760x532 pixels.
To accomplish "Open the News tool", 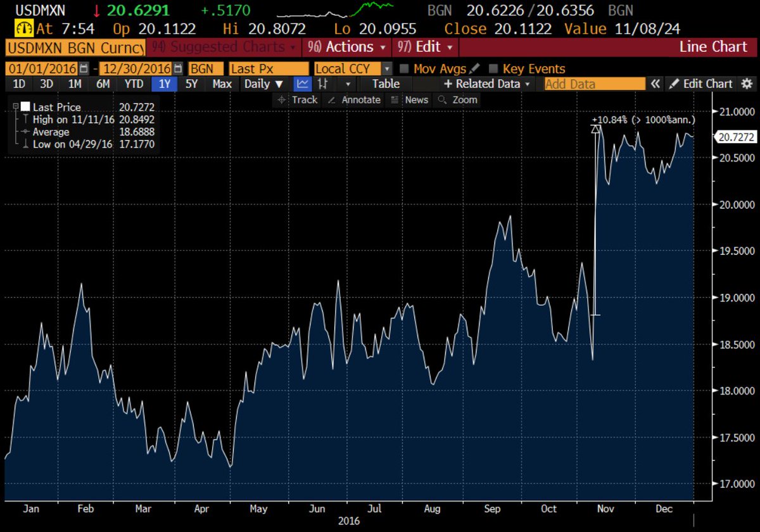I will [409, 100].
